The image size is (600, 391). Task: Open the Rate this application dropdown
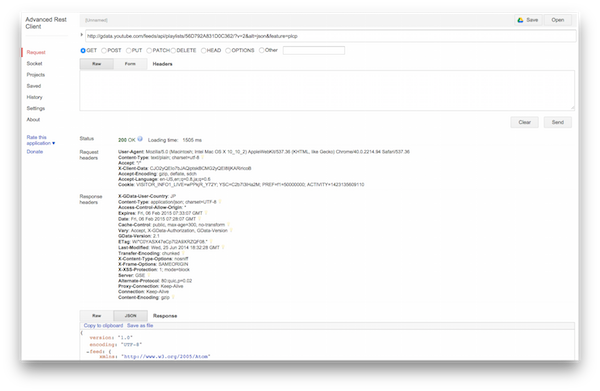[41, 140]
